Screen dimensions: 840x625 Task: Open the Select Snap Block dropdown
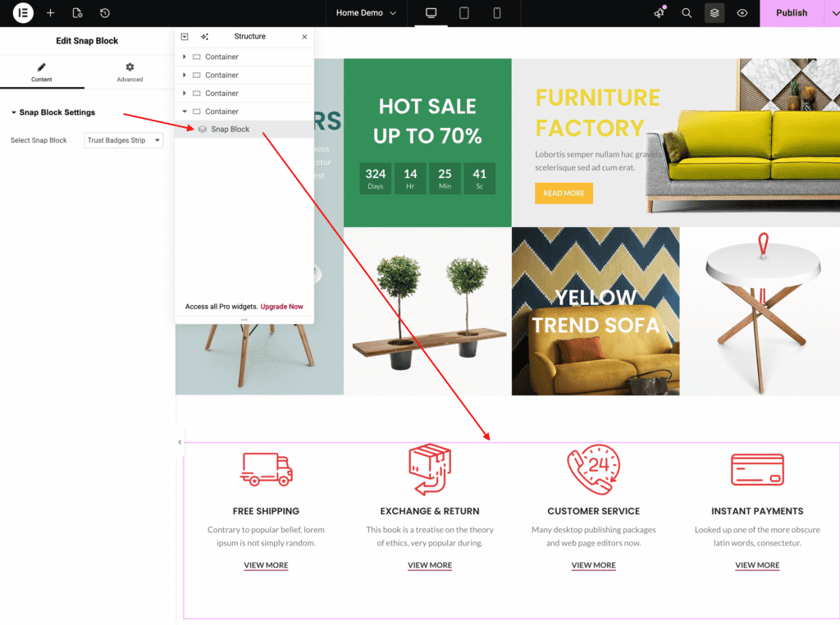tap(124, 140)
